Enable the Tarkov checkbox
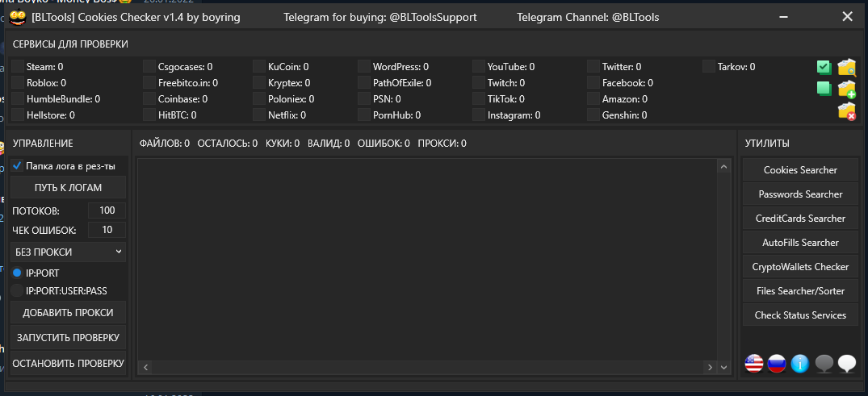The image size is (868, 396). [709, 67]
